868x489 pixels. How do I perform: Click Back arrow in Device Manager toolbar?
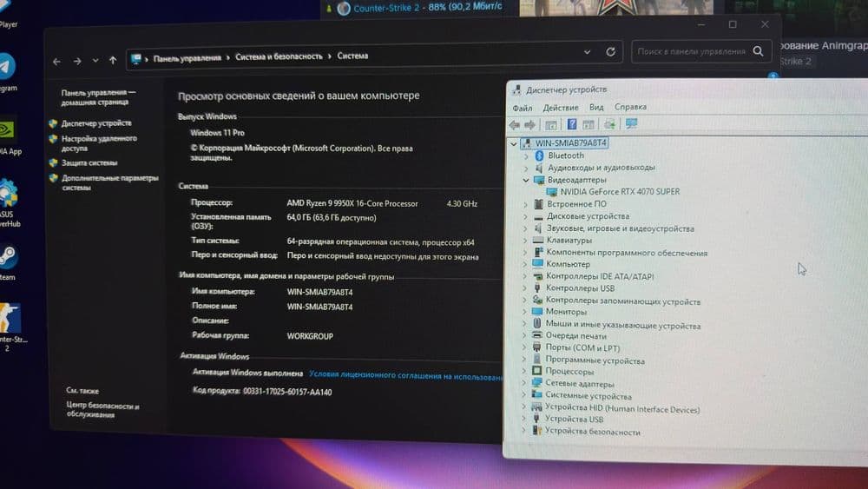tap(514, 124)
